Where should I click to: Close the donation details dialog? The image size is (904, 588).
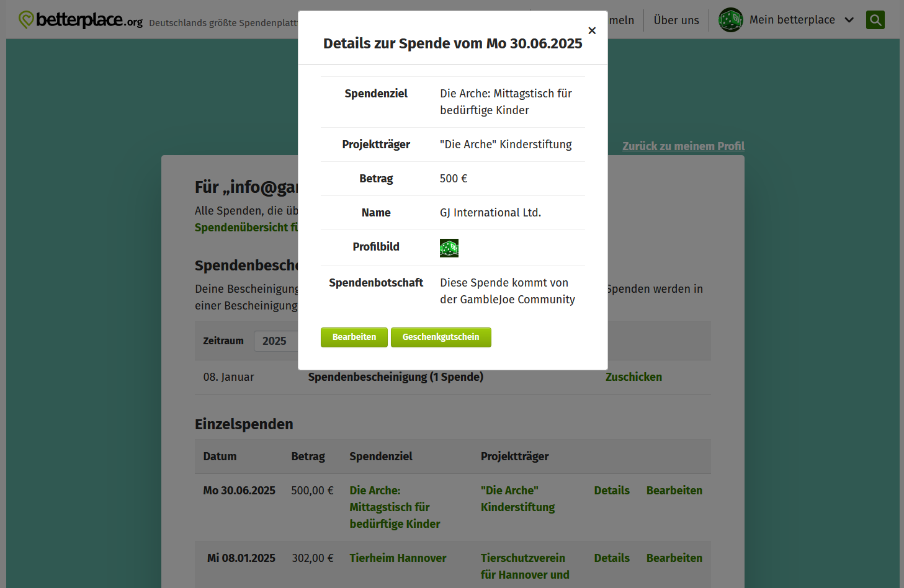(x=592, y=30)
